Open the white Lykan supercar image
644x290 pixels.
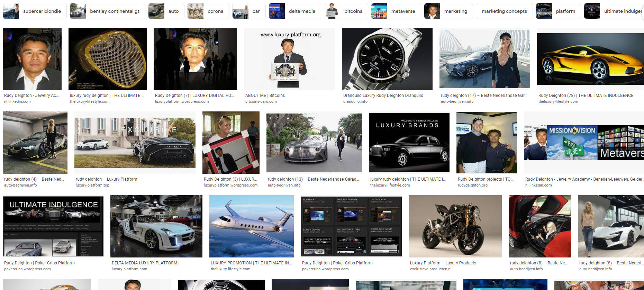point(611,226)
